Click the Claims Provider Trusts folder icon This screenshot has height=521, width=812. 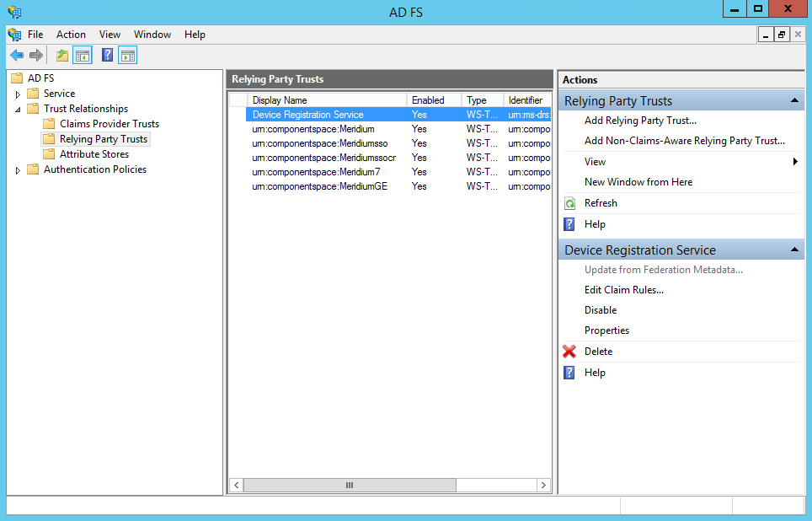(x=49, y=123)
